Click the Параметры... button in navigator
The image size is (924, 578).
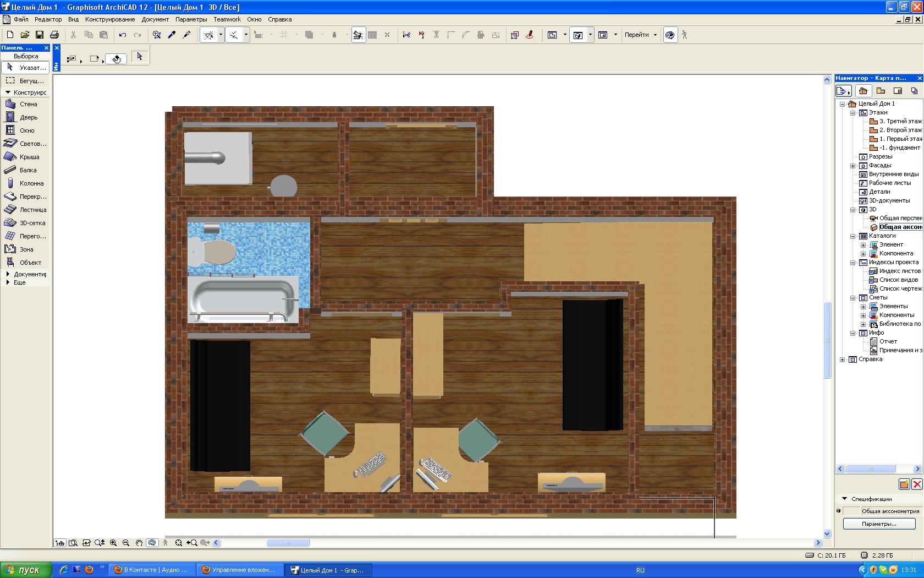click(x=879, y=524)
